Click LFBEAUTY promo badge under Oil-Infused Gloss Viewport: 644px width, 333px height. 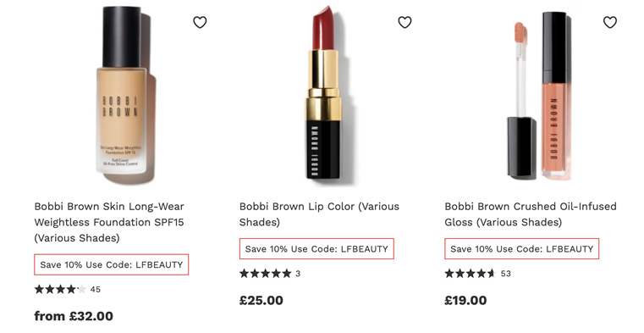coord(521,249)
